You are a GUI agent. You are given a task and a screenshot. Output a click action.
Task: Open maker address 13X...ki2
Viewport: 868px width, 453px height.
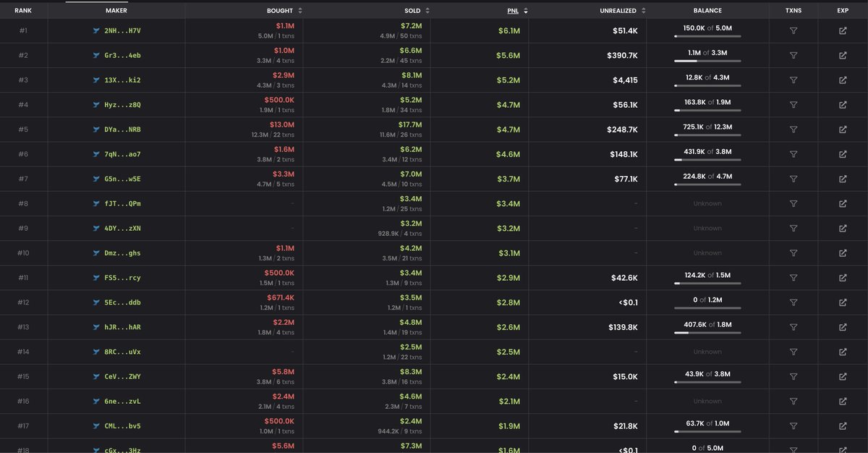pos(122,80)
